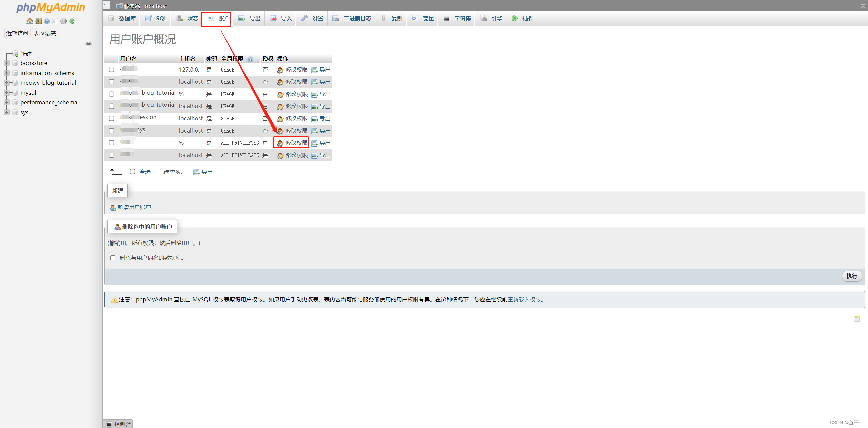The width and height of the screenshot is (868, 428).
Task: Click the home icon in sidebar
Action: 30,21
